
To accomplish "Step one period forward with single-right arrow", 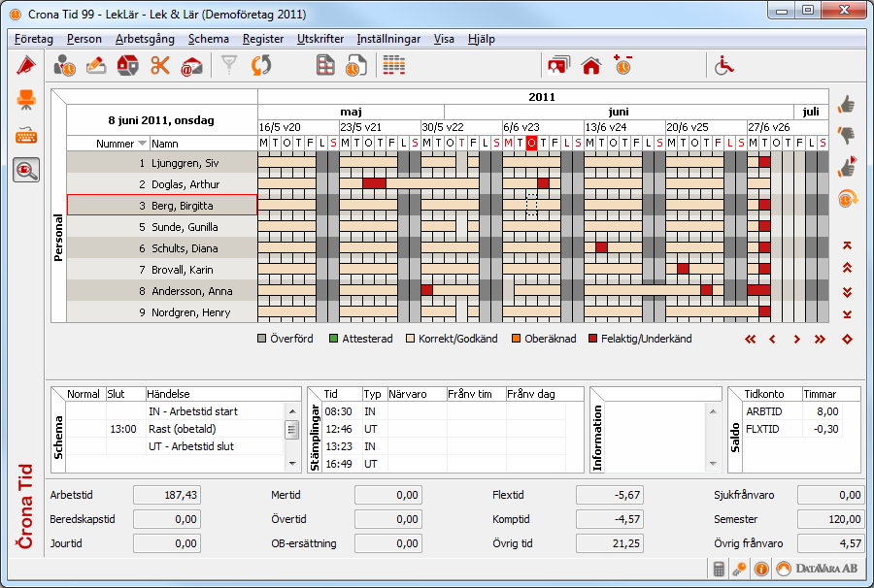I will pos(797,339).
